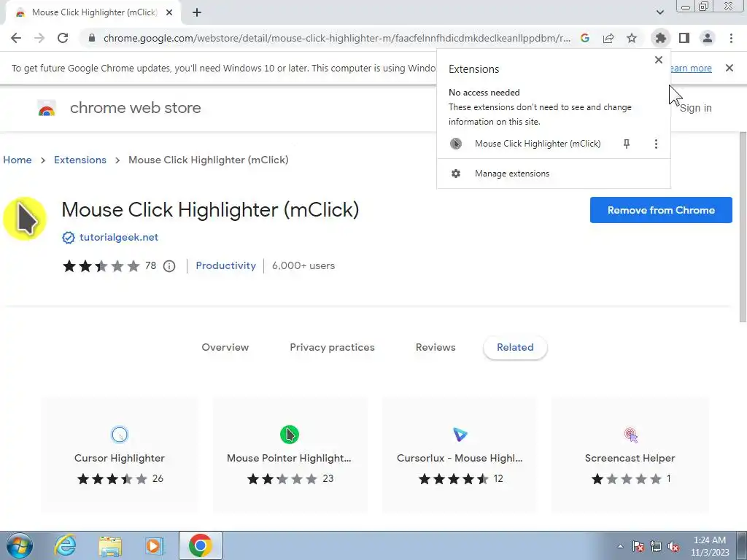Click the yellow mClick extension logo

(x=25, y=219)
